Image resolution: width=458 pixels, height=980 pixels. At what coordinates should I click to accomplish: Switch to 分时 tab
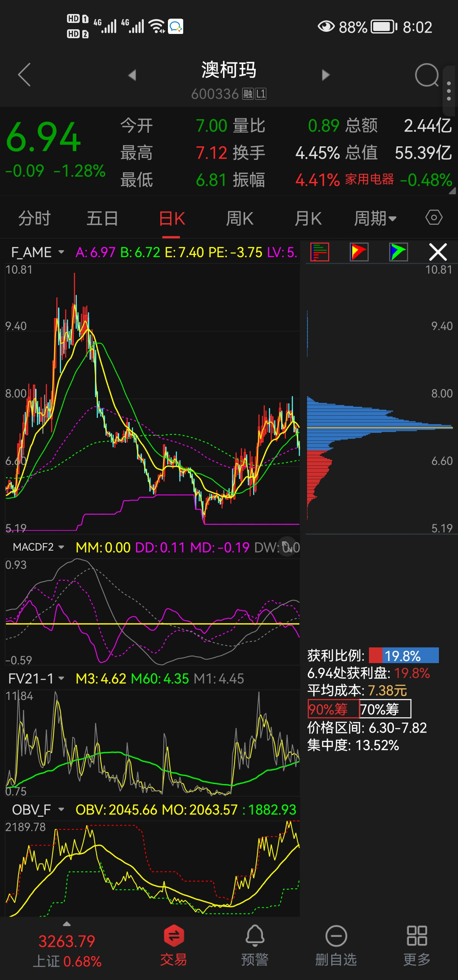[34, 218]
